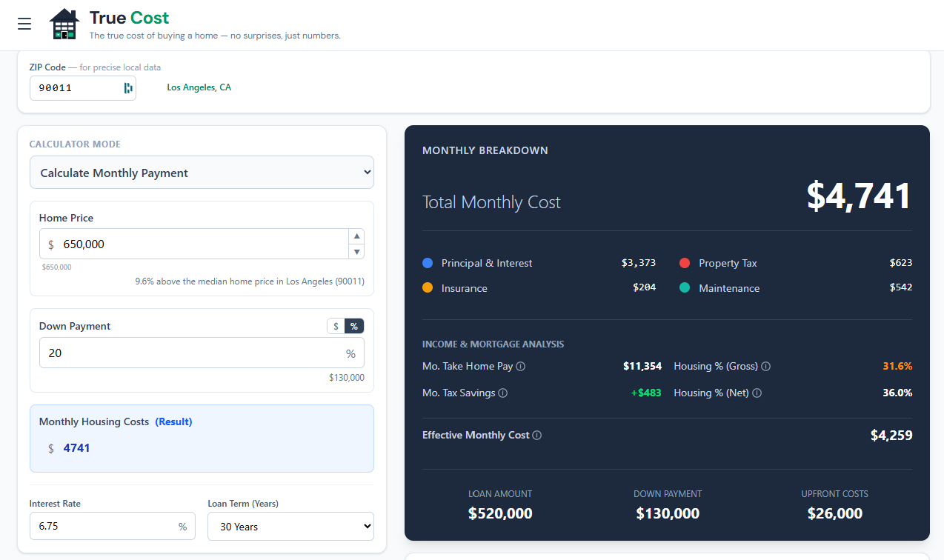Open the Calculator Mode dropdown
This screenshot has height=560, width=944.
pyautogui.click(x=202, y=173)
